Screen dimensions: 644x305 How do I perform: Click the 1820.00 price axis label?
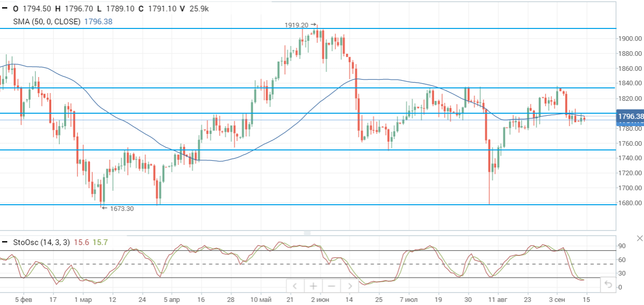(x=630, y=99)
